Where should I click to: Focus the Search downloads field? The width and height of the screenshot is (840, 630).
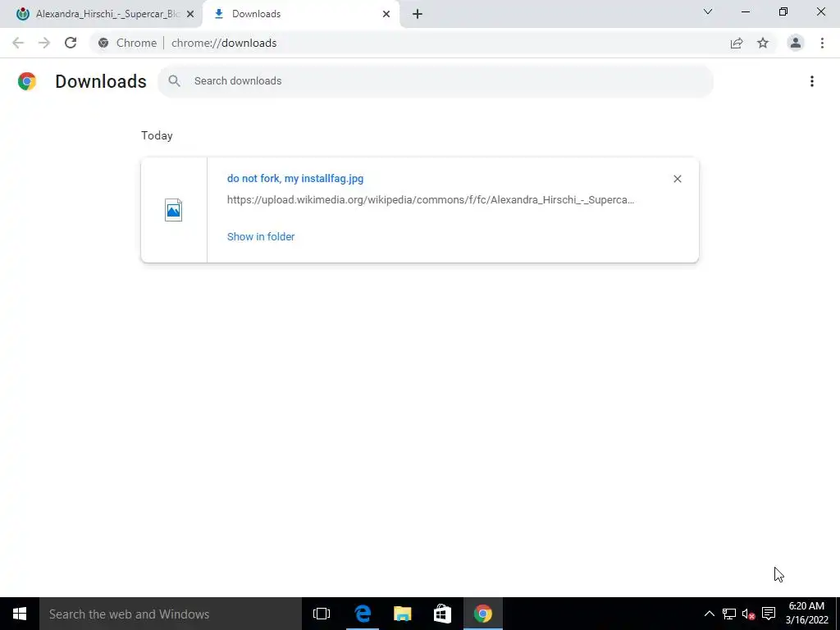click(436, 81)
